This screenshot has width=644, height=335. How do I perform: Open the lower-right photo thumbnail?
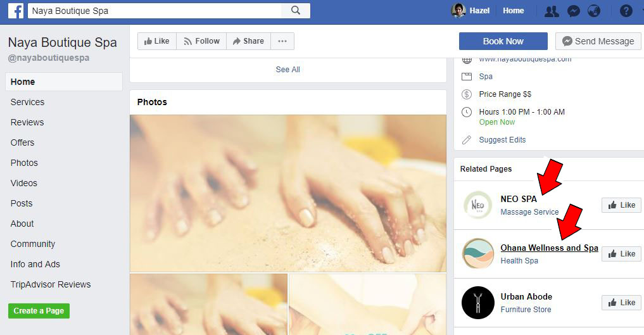(x=367, y=305)
